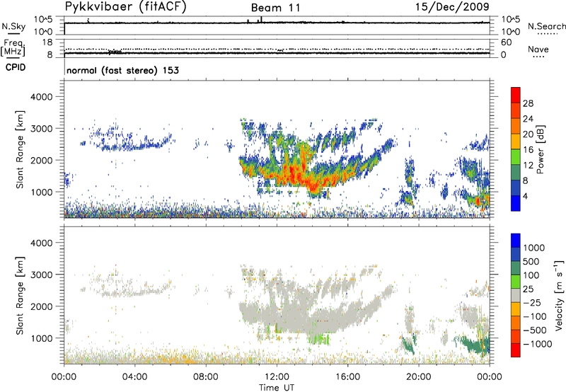
Task: Click the '12:00' time tick label
Action: click(277, 377)
